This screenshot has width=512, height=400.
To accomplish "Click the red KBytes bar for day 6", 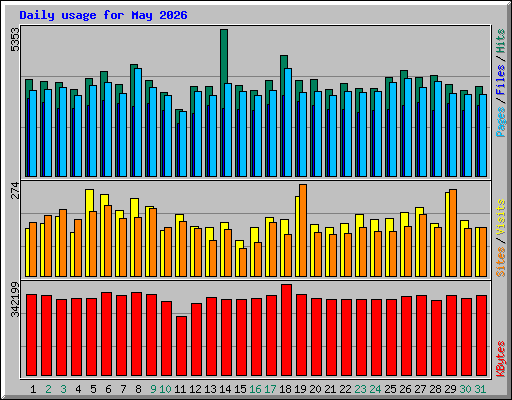I will [x=106, y=334].
